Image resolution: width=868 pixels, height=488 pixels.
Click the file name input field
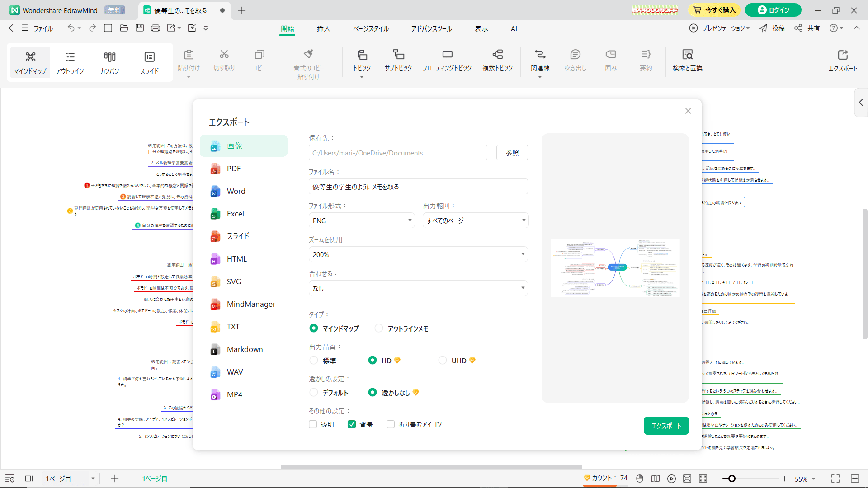[x=418, y=187]
